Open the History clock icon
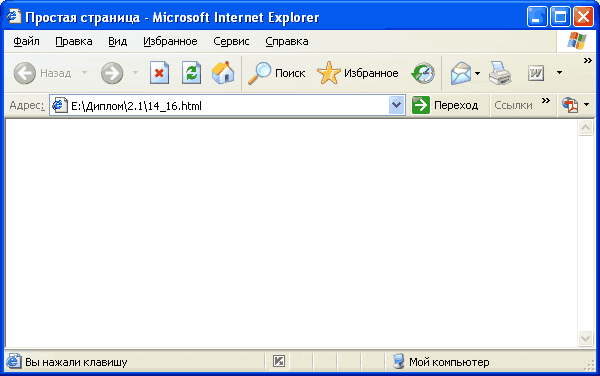This screenshot has width=600, height=376. (x=423, y=73)
